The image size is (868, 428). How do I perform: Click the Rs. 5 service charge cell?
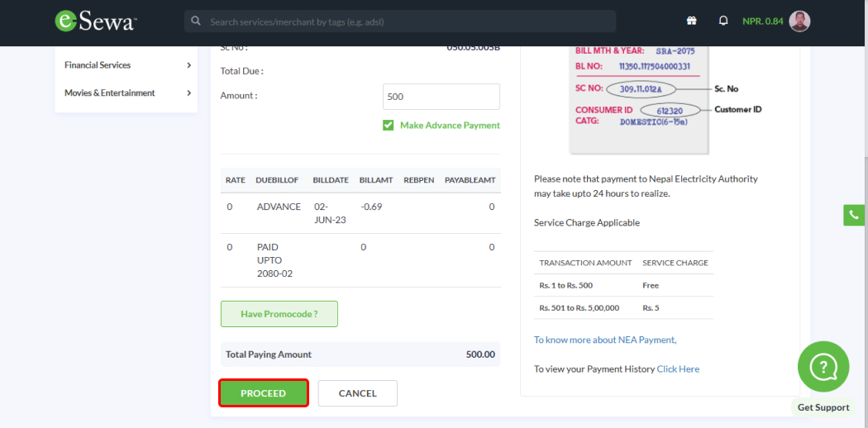[651, 307]
